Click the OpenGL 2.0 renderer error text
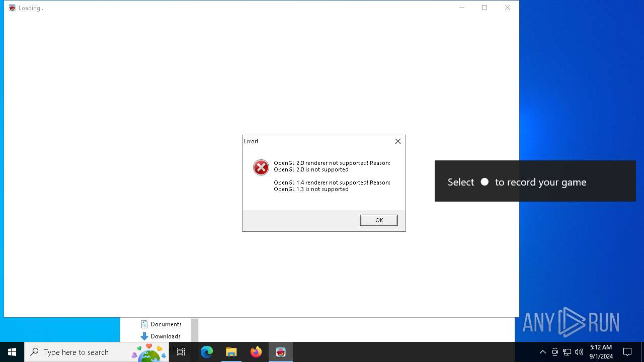 point(332,166)
